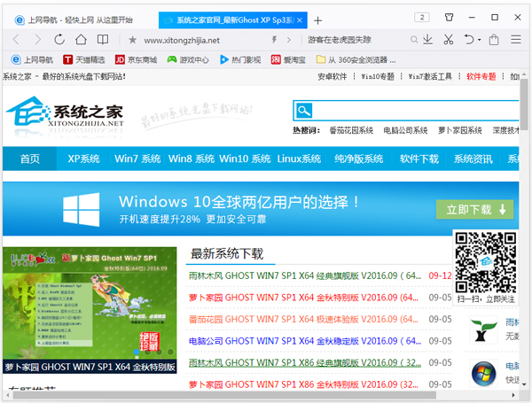Viewport: 532px width, 403px height.
Task: Open 萝卜家园 GHOST WIN7 SP1 X64 金秋特别版 link
Action: tap(303, 298)
